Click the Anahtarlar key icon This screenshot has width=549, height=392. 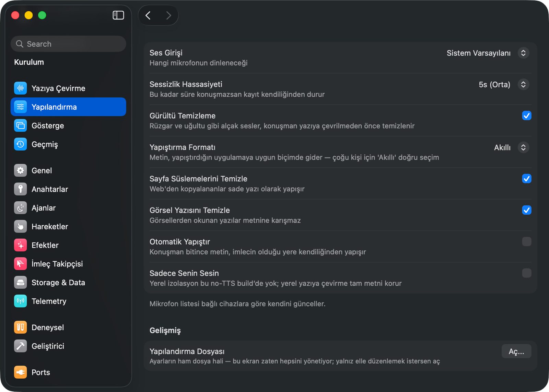pos(21,189)
